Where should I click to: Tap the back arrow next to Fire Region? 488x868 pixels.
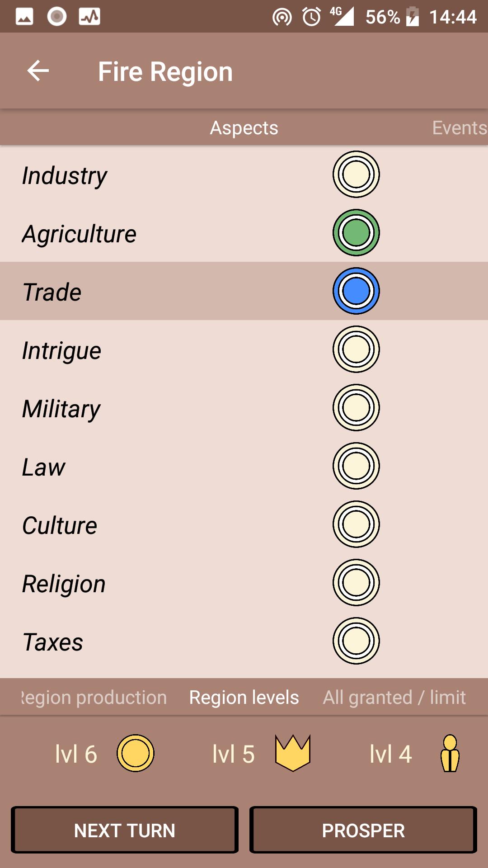pyautogui.click(x=38, y=71)
